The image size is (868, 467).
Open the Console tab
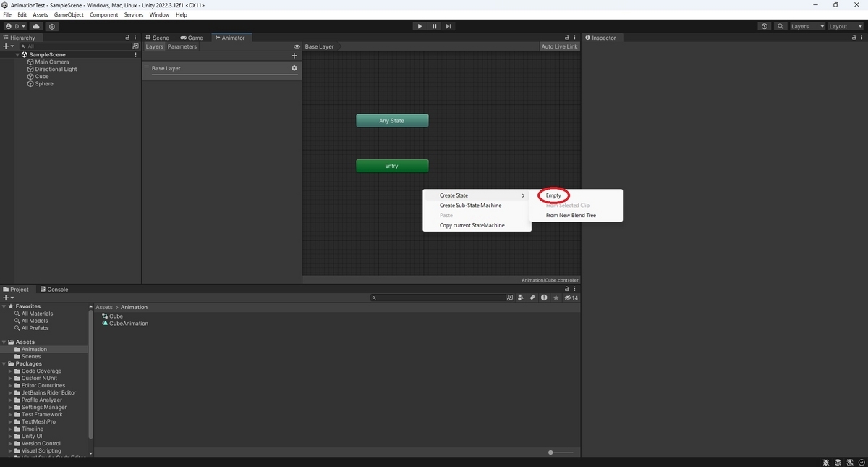pos(54,290)
